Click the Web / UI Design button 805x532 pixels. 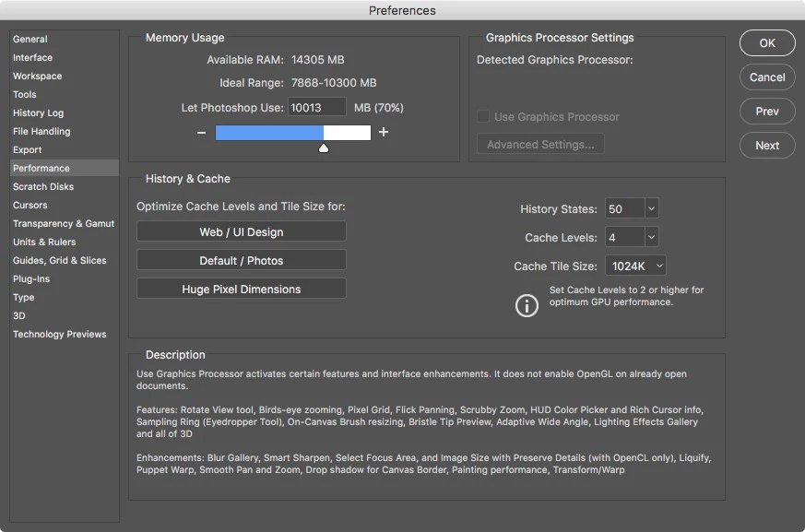[x=242, y=231]
